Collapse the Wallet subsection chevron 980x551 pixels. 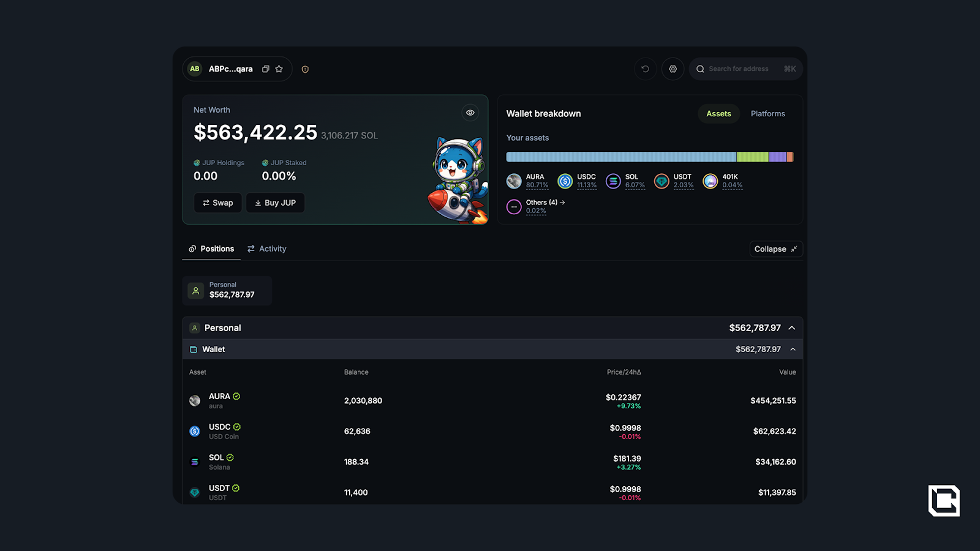point(793,350)
